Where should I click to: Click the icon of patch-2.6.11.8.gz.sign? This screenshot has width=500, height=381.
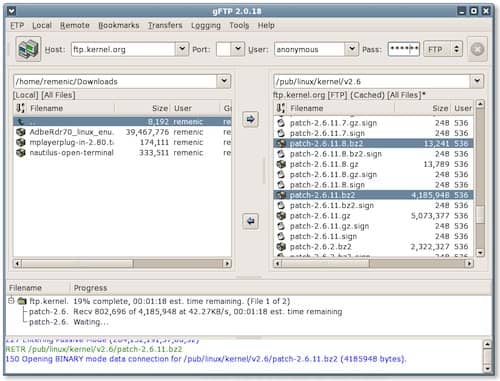coord(281,174)
